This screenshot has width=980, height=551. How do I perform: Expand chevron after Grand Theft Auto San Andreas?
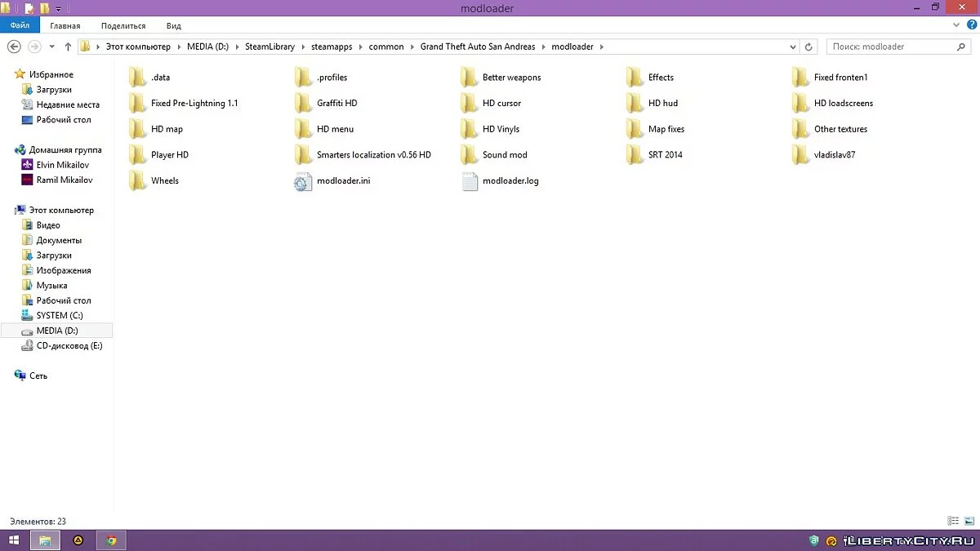pyautogui.click(x=544, y=47)
